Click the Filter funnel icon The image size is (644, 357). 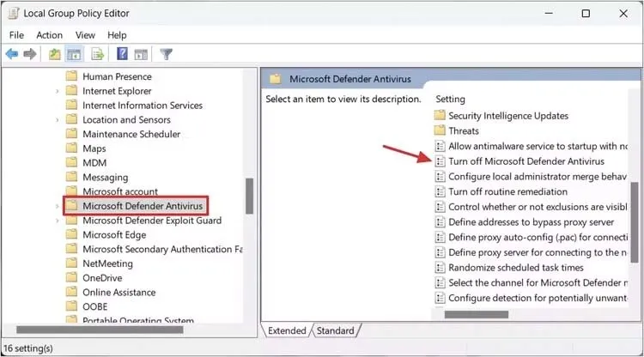[x=167, y=54]
